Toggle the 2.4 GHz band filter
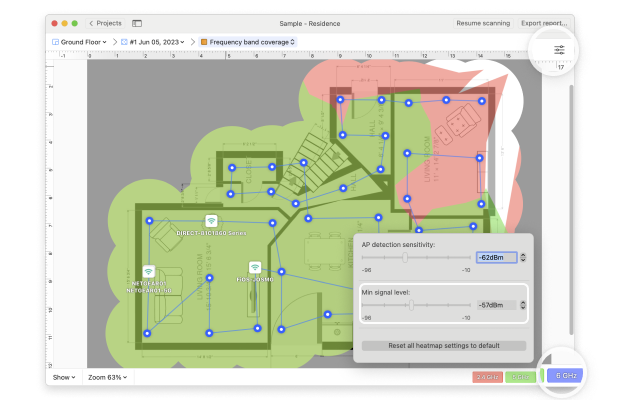620x400 pixels. 487,377
